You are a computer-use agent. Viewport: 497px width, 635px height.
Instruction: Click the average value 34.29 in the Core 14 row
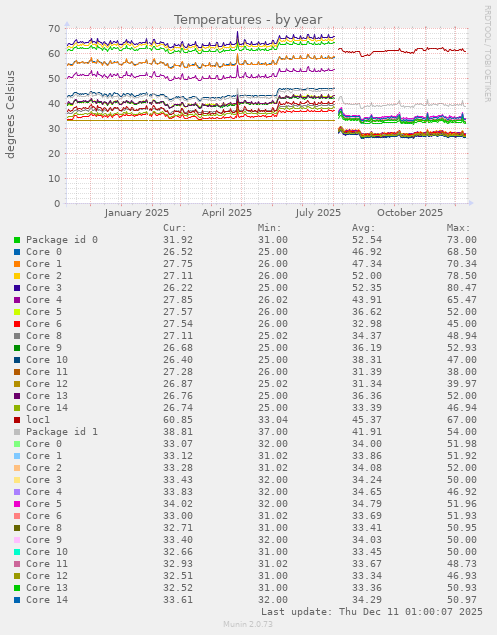coord(367,600)
